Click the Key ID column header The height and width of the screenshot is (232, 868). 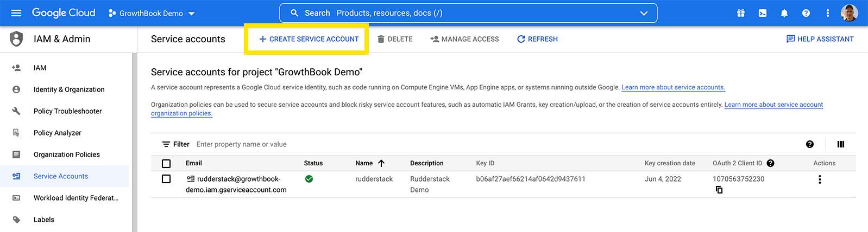pyautogui.click(x=485, y=163)
